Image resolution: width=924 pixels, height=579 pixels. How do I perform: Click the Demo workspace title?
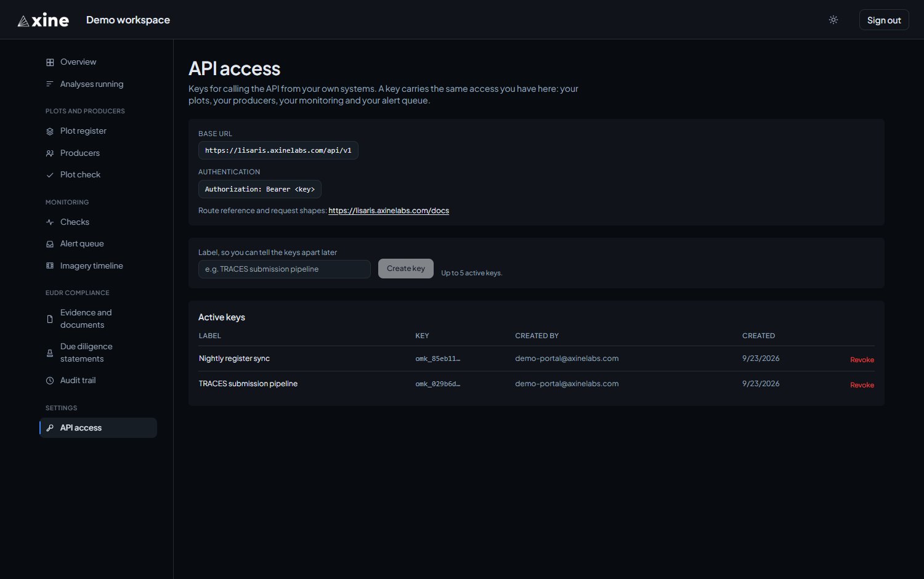tap(128, 20)
